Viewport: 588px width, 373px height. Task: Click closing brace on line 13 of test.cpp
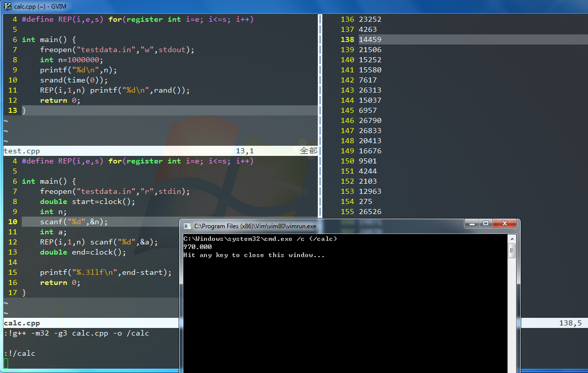[24, 110]
